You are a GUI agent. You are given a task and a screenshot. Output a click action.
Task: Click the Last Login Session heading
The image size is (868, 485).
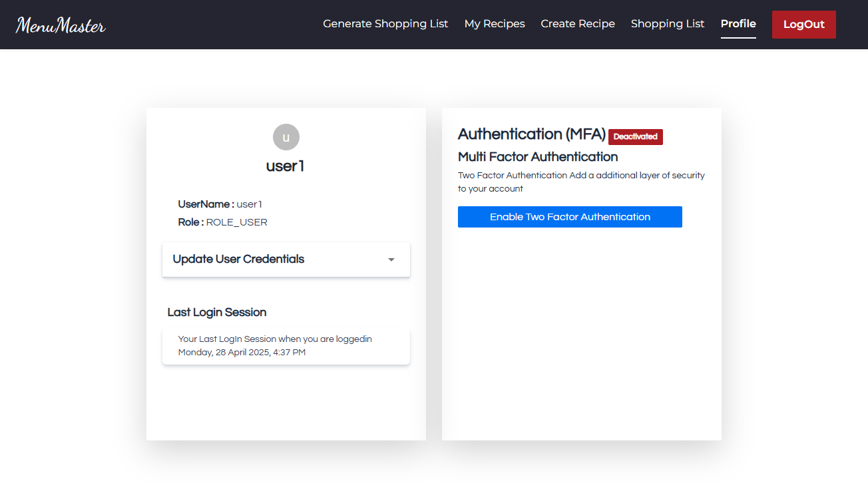click(217, 313)
